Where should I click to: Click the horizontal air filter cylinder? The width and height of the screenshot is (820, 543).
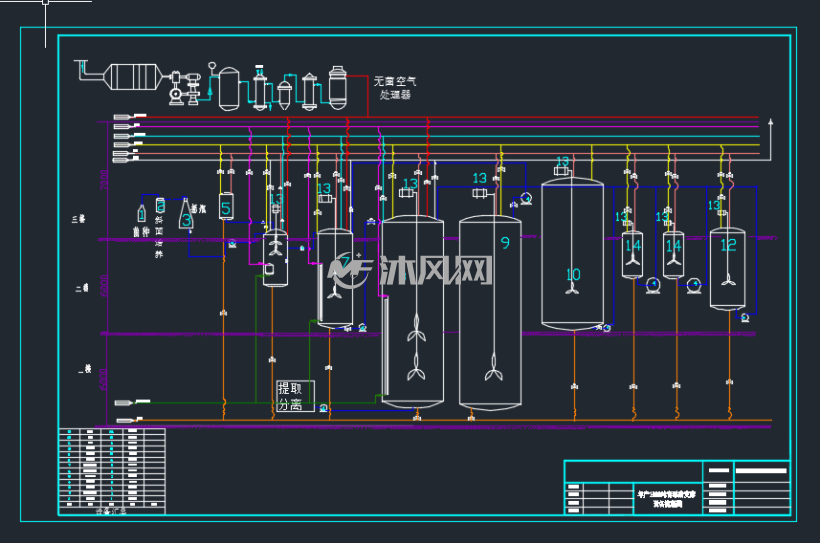point(132,77)
